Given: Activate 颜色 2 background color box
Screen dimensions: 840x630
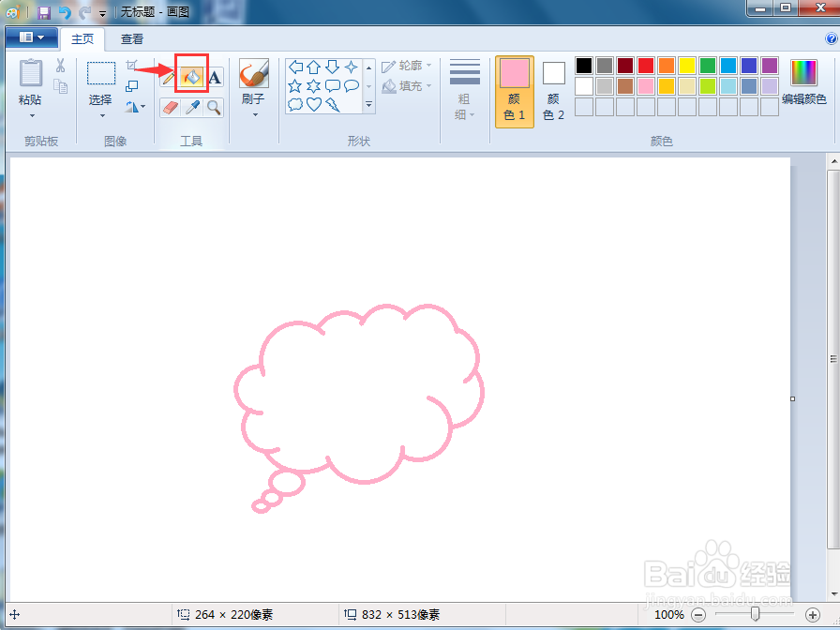Looking at the screenshot, I should click(553, 92).
